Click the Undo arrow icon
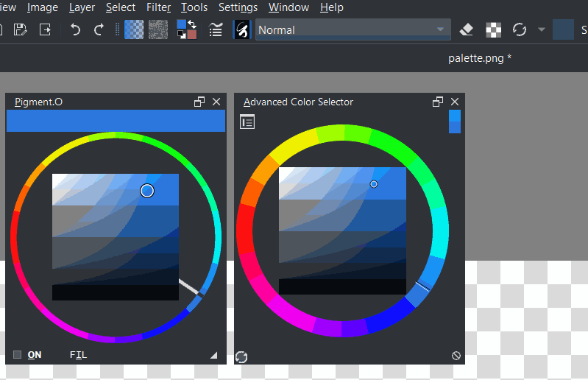This screenshot has width=588, height=380. point(75,29)
